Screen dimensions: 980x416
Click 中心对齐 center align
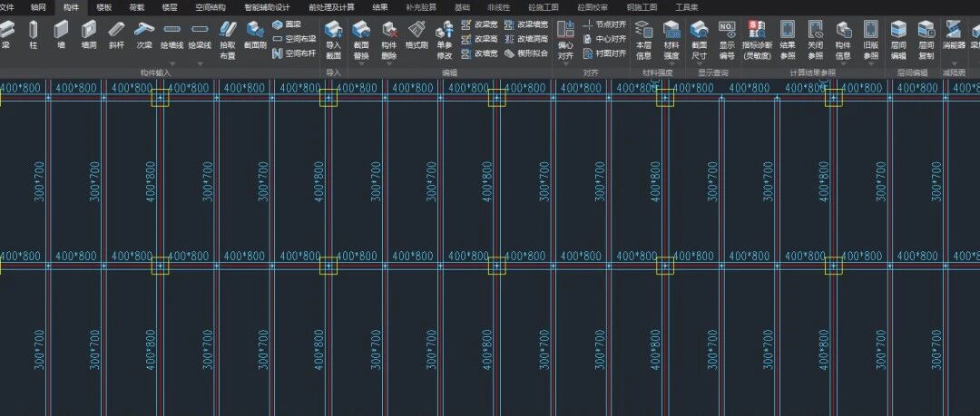coord(604,39)
